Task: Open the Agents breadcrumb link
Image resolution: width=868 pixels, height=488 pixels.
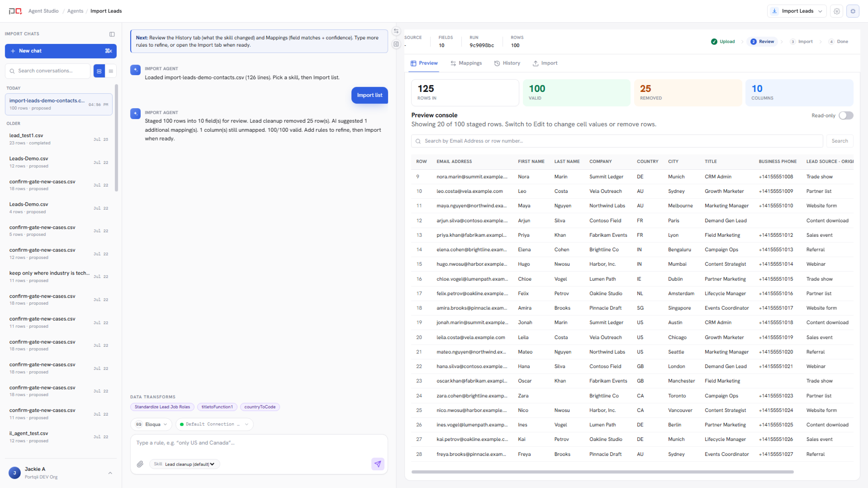Action: click(75, 11)
